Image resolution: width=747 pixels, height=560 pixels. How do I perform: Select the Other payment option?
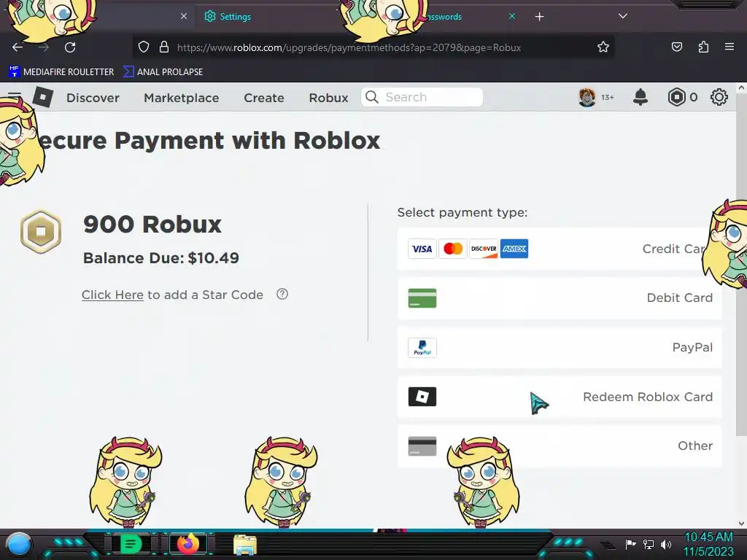point(560,446)
